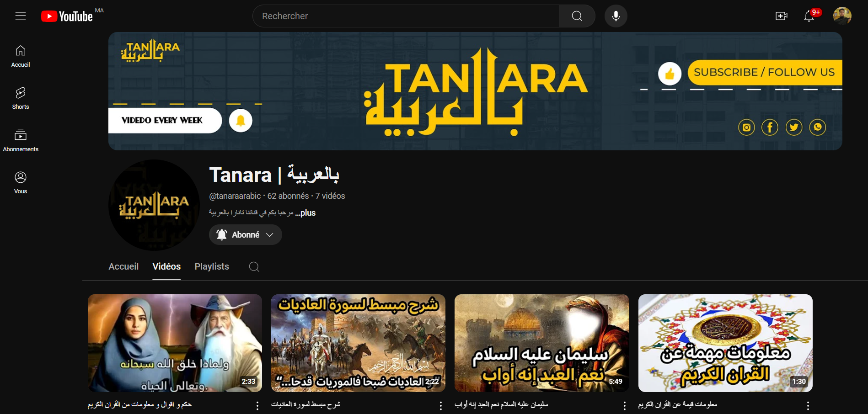
Task: Open options menu for the 2:33 video
Action: click(257, 405)
